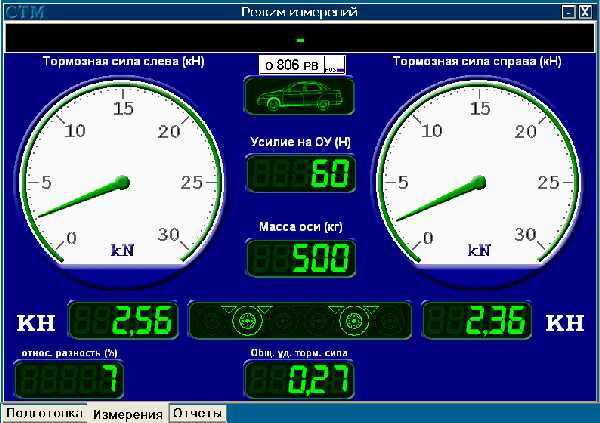Image resolution: width=600 pixels, height=423 pixels.
Task: Click the right KH unit label
Action: coord(564,322)
